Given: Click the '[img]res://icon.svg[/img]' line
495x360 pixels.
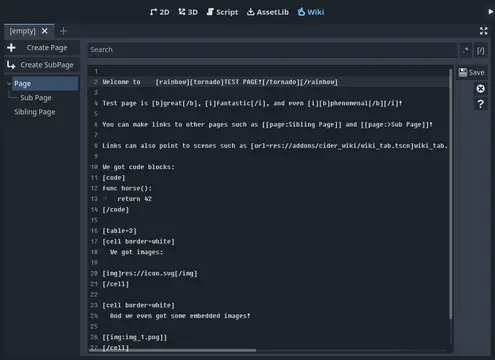Looking at the screenshot, I should point(150,273).
